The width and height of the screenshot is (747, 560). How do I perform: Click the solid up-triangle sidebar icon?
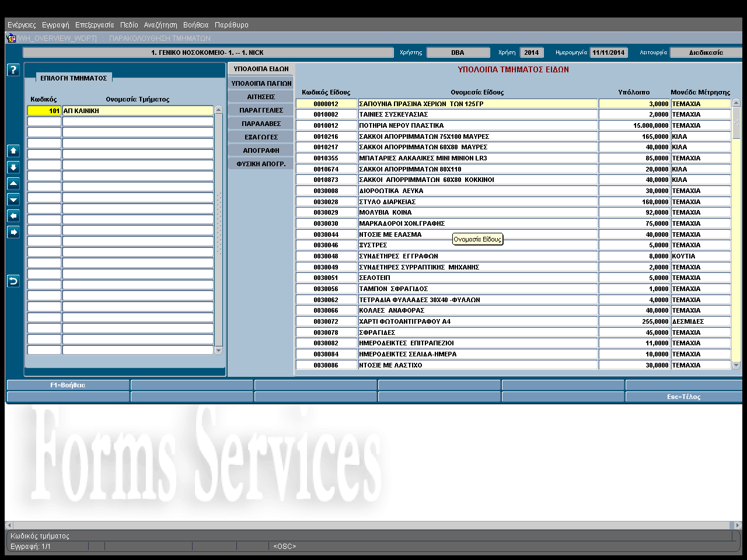[x=13, y=183]
